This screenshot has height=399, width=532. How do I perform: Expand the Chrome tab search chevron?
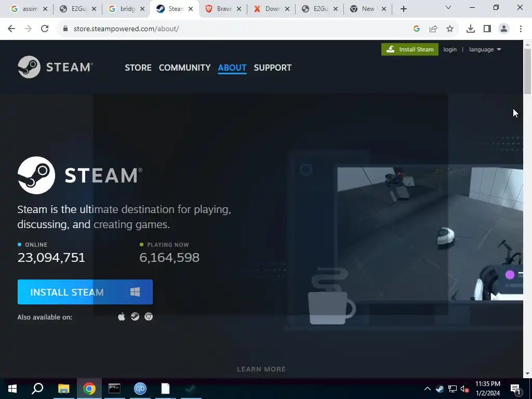pos(448,7)
